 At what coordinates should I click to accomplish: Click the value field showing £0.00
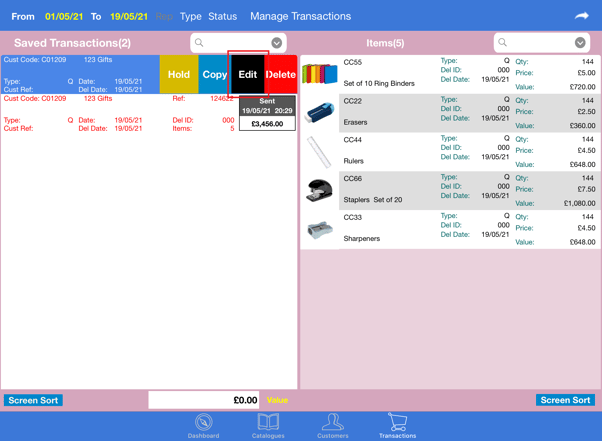tap(204, 400)
